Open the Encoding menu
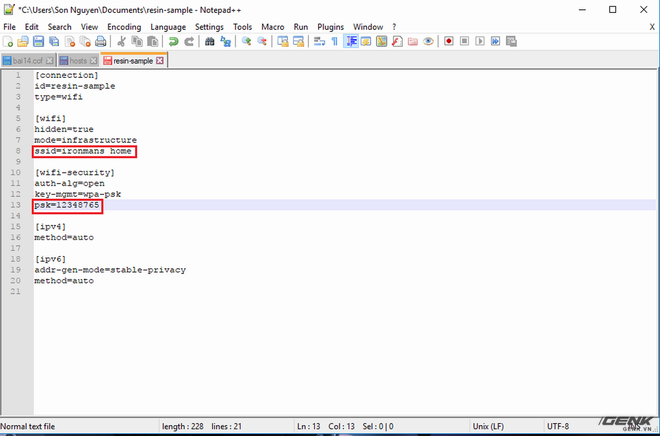Viewport: 660px width, 436px height. click(x=124, y=27)
